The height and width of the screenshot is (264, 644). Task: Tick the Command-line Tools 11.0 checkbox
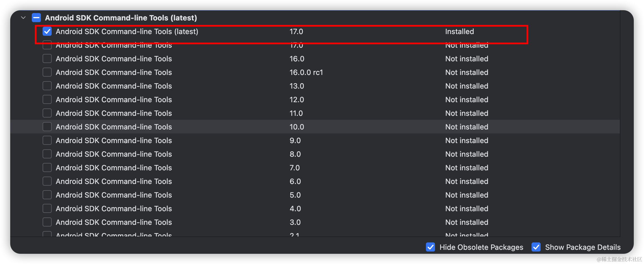[47, 113]
